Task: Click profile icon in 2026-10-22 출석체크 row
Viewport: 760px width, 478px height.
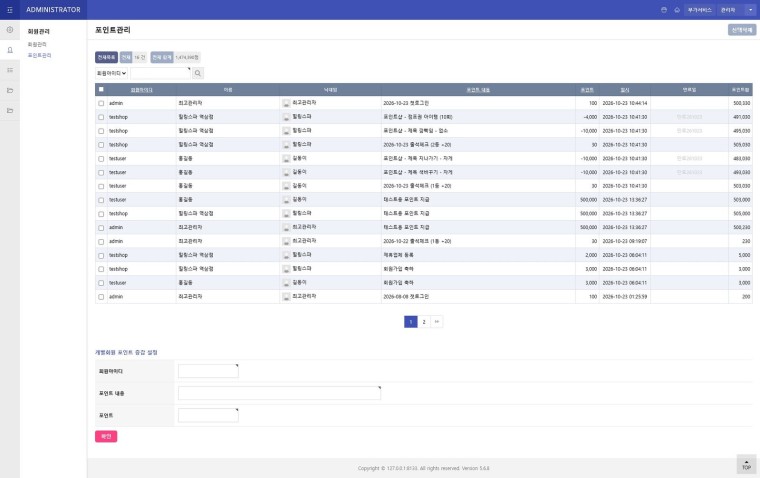Action: [286, 241]
